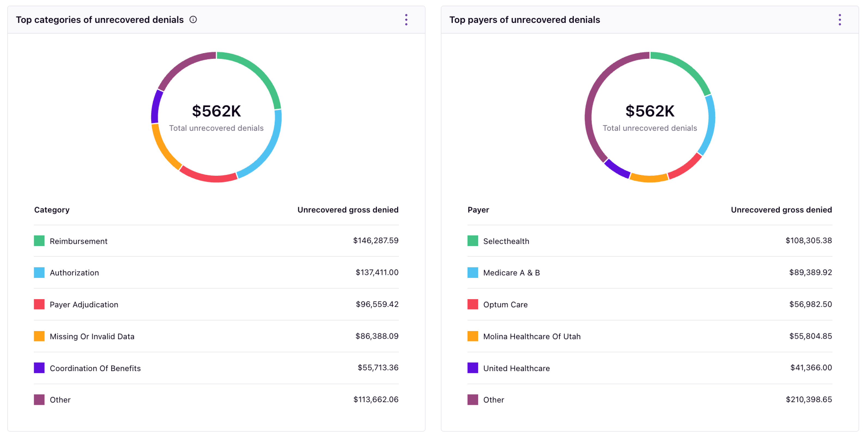The width and height of the screenshot is (868, 443).
Task: Click the Top payers of unrecovered denials title
Action: [x=525, y=20]
